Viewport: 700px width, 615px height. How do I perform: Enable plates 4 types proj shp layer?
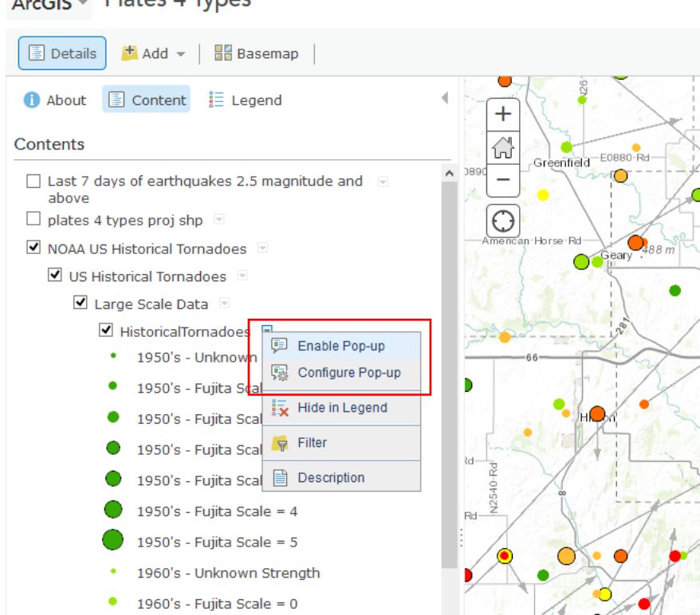click(x=33, y=220)
